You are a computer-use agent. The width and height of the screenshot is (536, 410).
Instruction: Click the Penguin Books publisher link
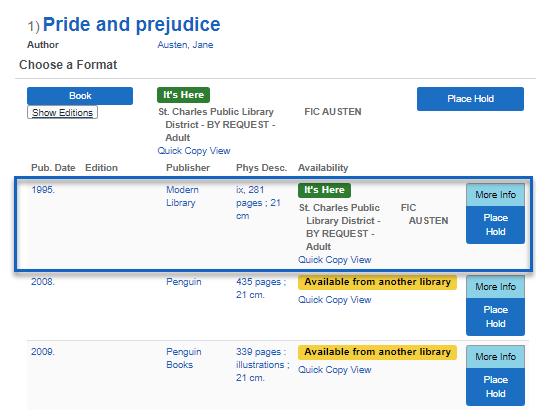184,358
